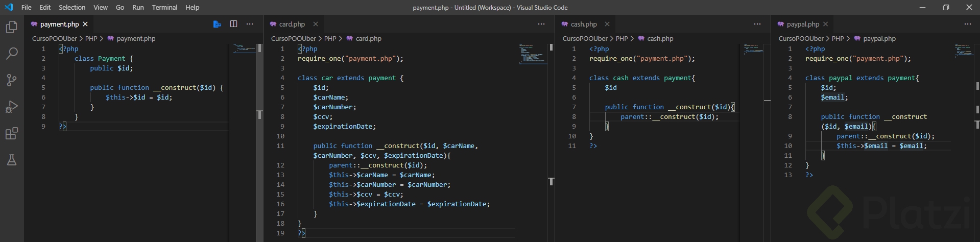Select the paypal.php tab
This screenshot has width=980, height=242.
[803, 24]
